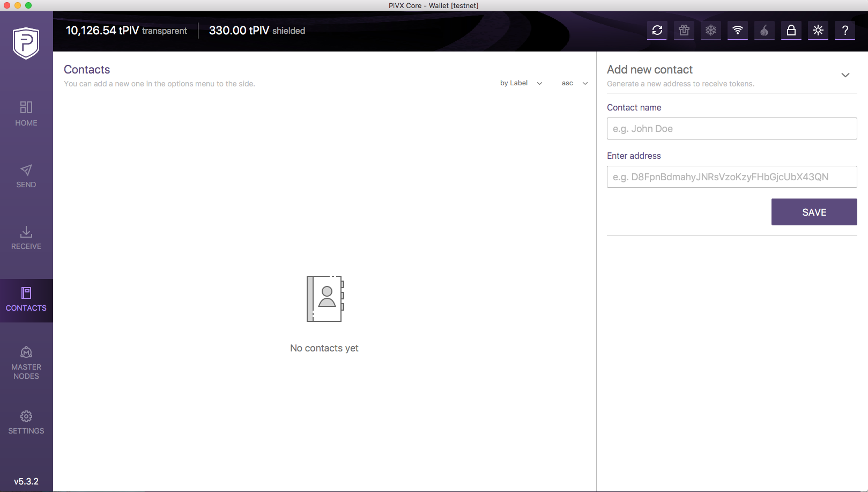Click the transparent tPIV balance
This screenshot has width=868, height=492.
[x=127, y=31]
